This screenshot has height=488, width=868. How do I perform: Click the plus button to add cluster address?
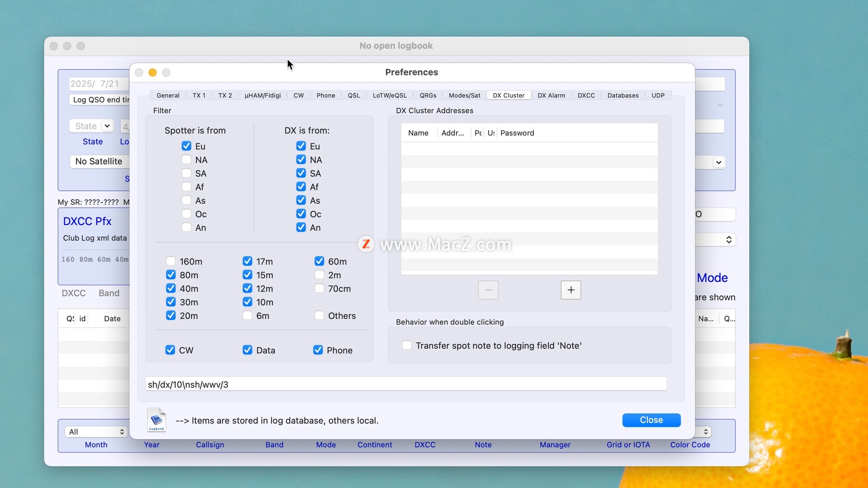571,290
